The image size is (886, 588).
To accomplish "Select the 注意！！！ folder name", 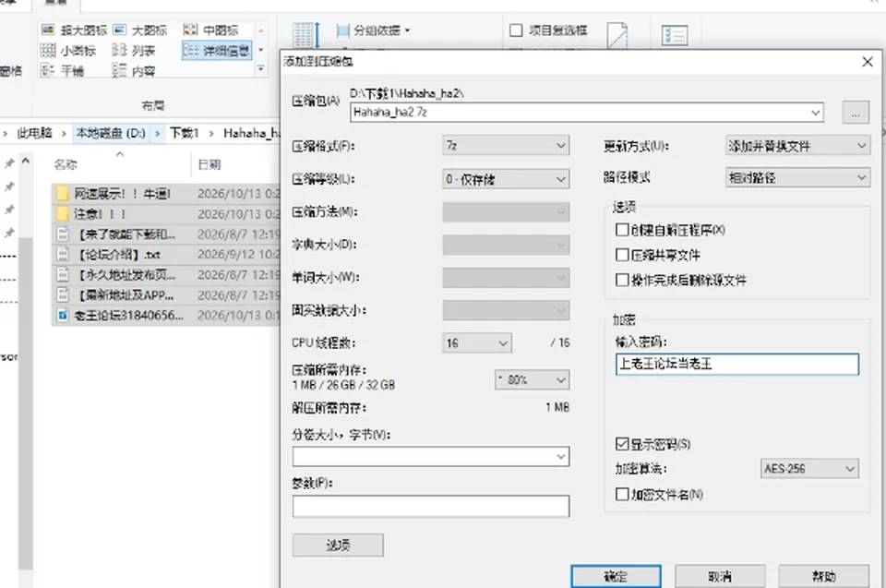I will [100, 214].
